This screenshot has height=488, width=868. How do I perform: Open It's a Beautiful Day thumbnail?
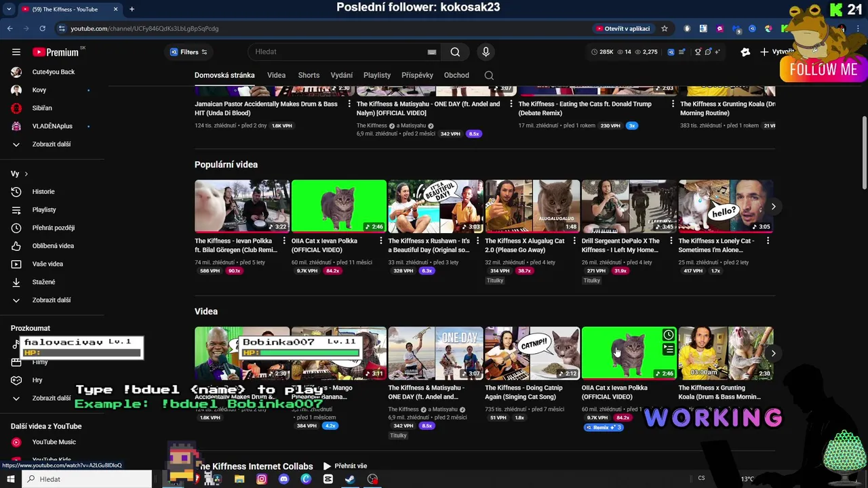(x=435, y=206)
